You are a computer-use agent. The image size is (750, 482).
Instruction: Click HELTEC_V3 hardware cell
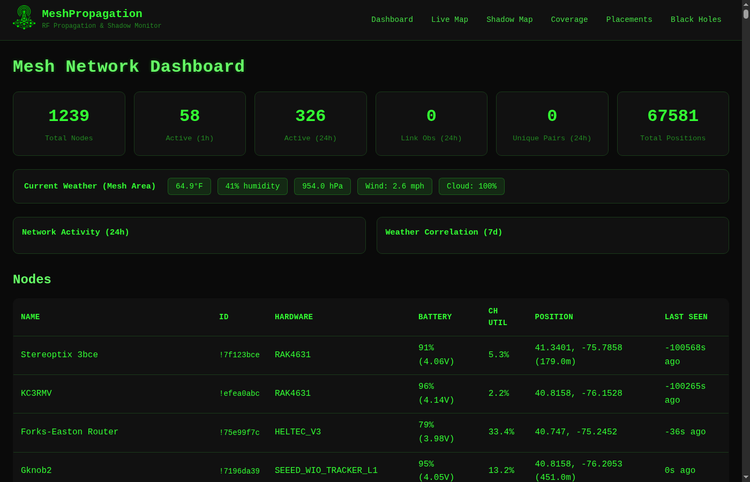(298, 432)
